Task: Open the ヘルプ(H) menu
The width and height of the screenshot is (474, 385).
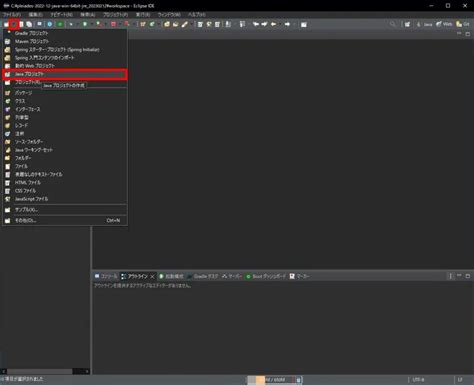Action: click(x=196, y=15)
